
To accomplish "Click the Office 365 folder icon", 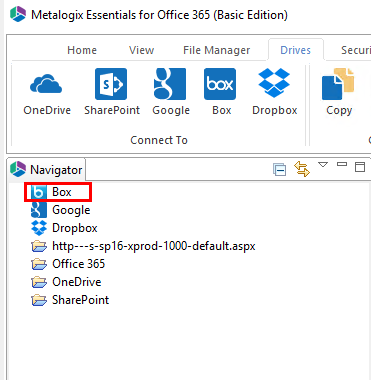I will click(x=39, y=264).
